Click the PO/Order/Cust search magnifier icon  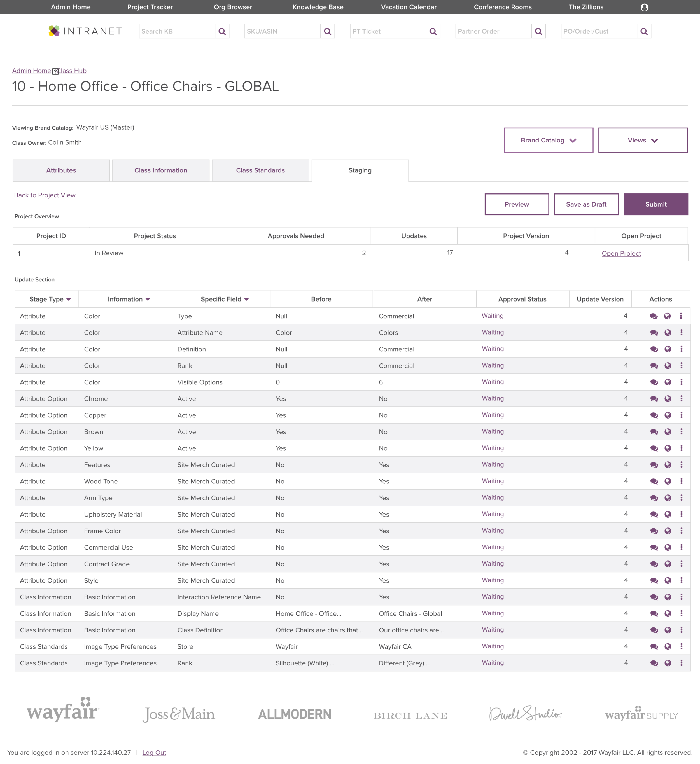click(x=643, y=31)
